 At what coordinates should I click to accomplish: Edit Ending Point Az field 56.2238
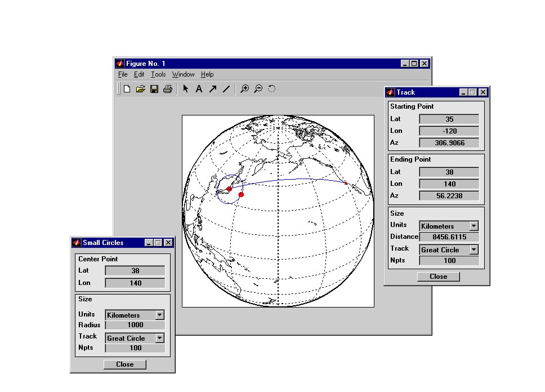[x=449, y=196]
